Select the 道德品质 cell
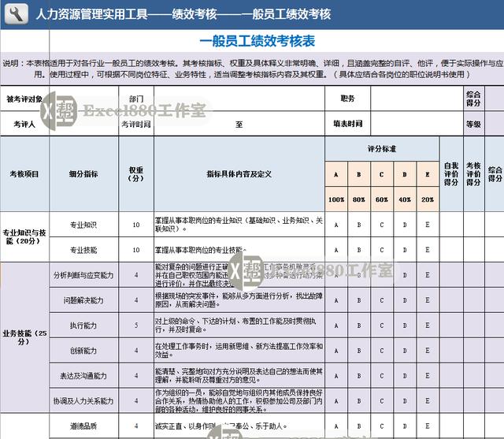Screen dimensions: 504x439 click(84, 426)
